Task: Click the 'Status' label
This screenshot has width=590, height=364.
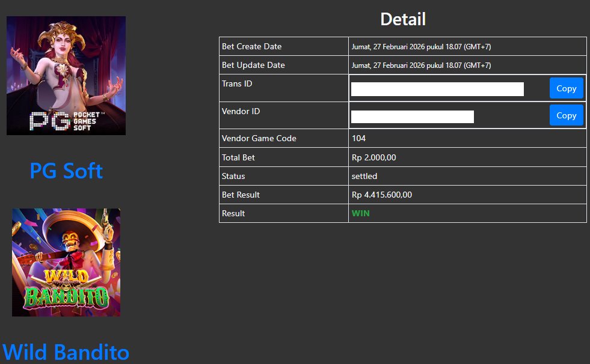Action: (x=233, y=176)
